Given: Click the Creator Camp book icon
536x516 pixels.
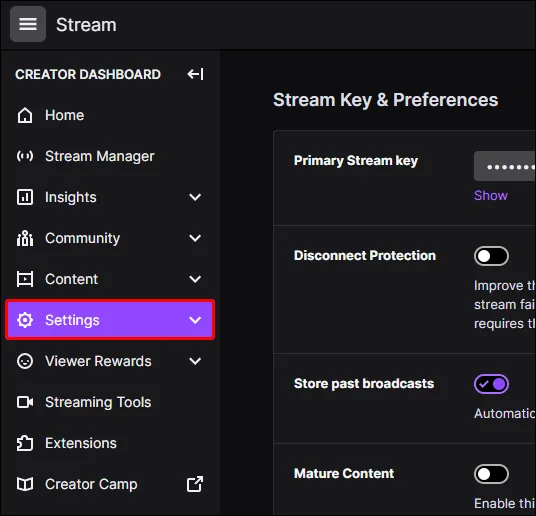Looking at the screenshot, I should click(25, 484).
